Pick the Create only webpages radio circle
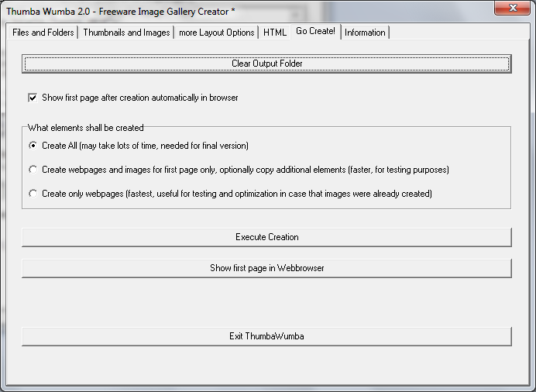536x392 pixels. point(33,194)
